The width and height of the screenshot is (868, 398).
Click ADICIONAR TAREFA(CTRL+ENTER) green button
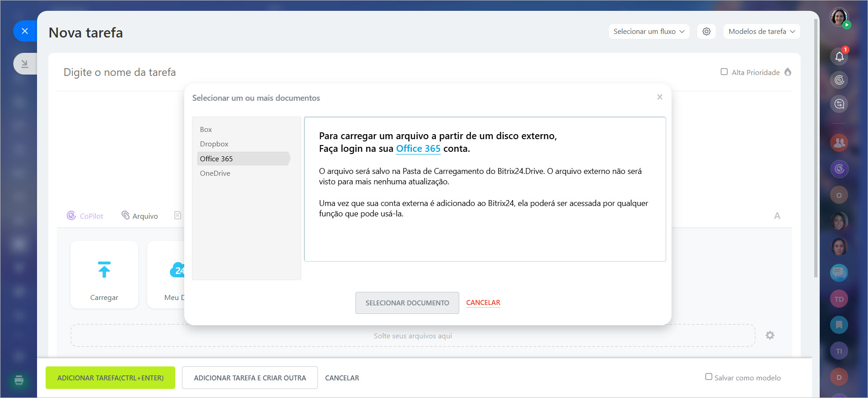[x=110, y=378]
